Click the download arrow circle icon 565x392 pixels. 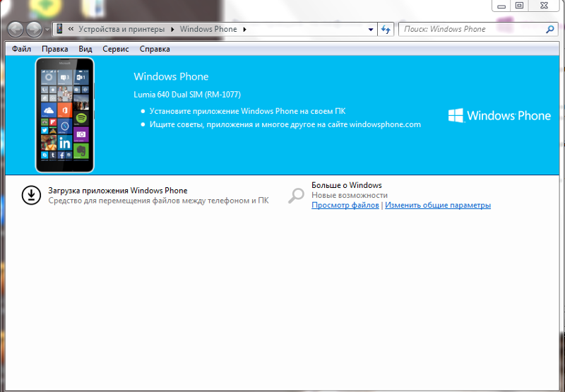[x=31, y=196]
